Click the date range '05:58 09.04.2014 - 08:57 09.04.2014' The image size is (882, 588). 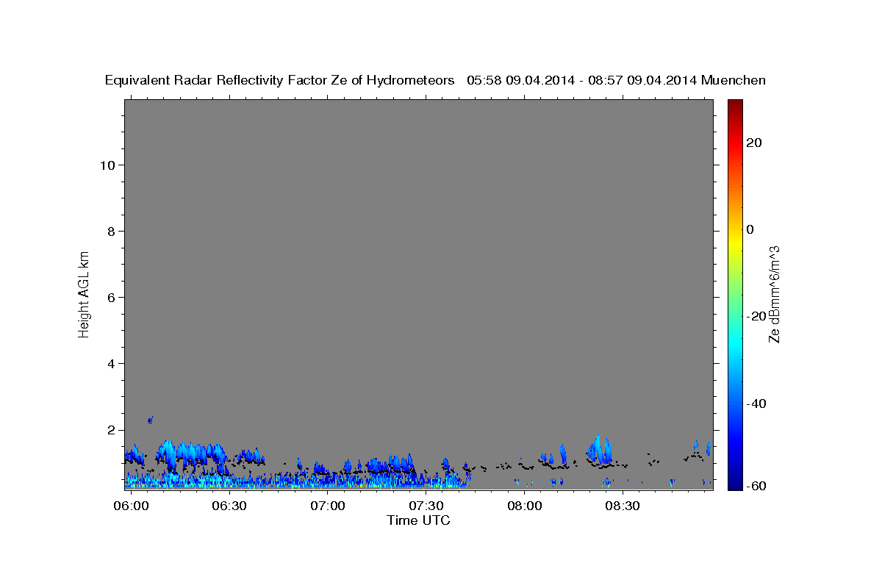tap(582, 80)
